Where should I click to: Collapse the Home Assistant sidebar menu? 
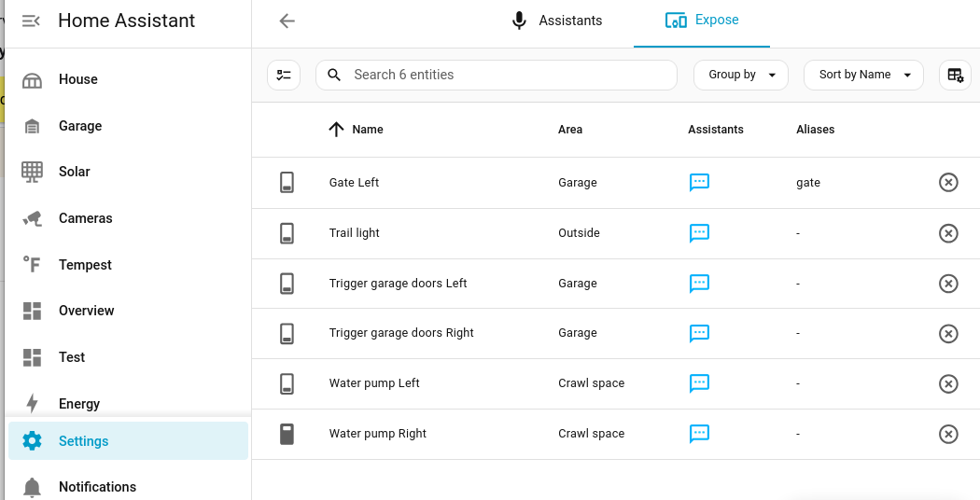[31, 21]
